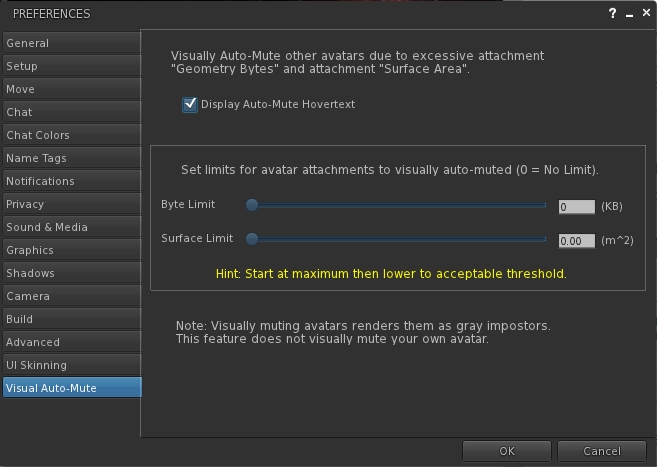Switch to the Setup tab

pos(71,66)
